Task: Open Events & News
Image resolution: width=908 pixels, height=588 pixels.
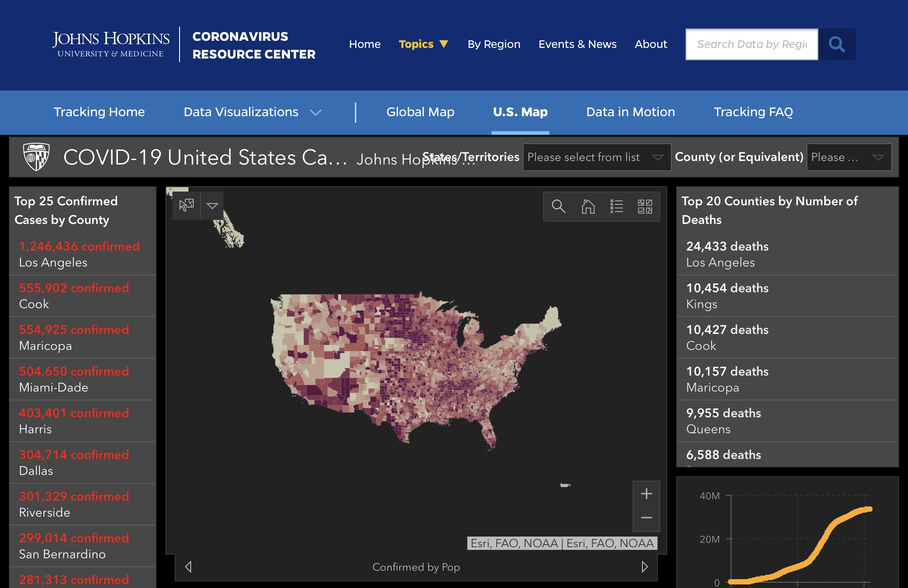Action: (x=577, y=44)
